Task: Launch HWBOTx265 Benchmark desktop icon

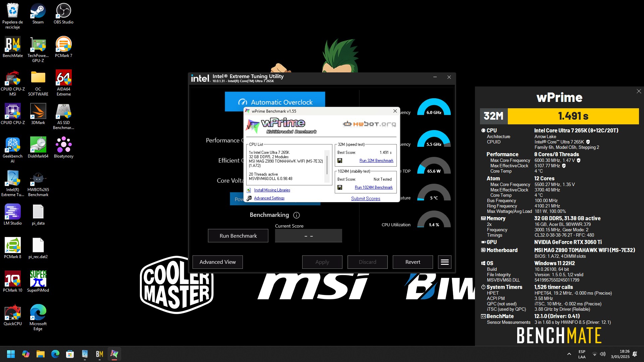Action: [38, 184]
